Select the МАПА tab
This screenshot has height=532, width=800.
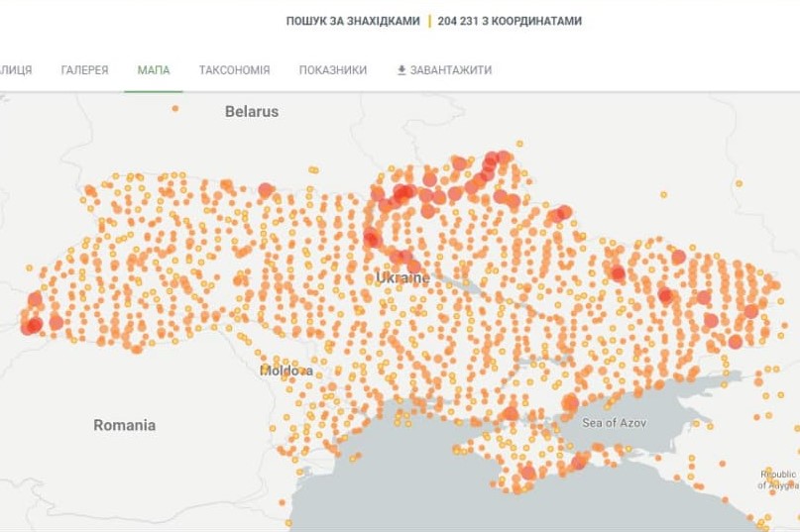tap(154, 70)
